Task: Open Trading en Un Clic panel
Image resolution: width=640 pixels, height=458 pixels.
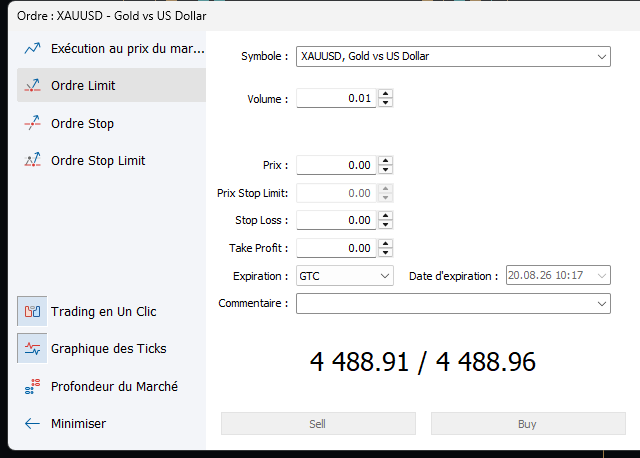Action: 104,311
